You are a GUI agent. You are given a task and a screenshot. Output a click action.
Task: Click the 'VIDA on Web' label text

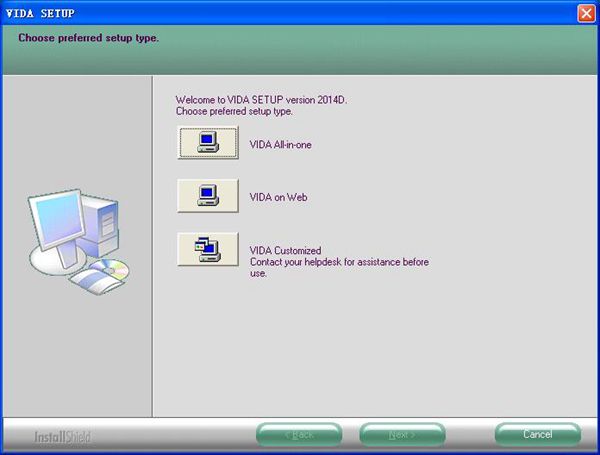(x=278, y=197)
